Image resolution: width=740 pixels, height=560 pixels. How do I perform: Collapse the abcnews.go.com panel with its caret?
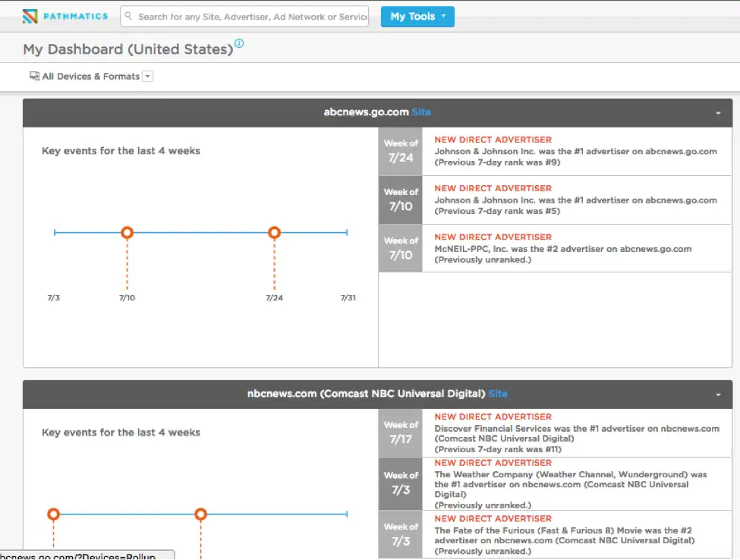pos(718,112)
